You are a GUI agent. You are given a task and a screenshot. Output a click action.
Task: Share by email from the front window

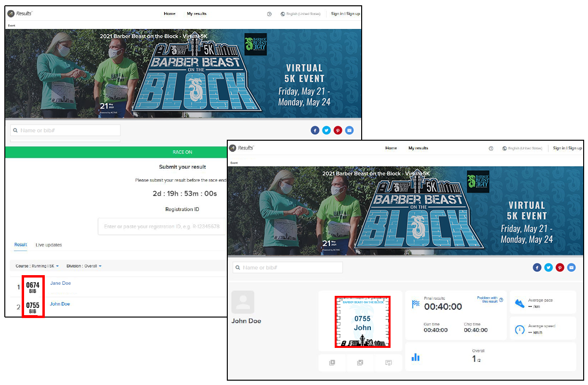(571, 267)
